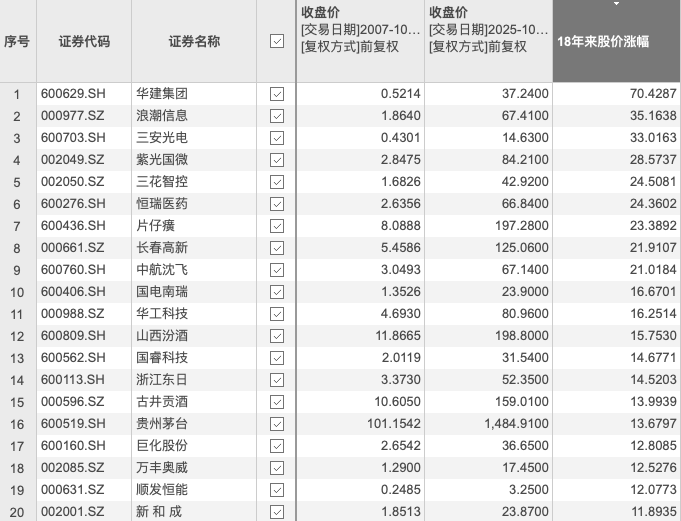This screenshot has width=681, height=521.
Task: Click the 2007 closing price 8.0888
Action: point(400,226)
